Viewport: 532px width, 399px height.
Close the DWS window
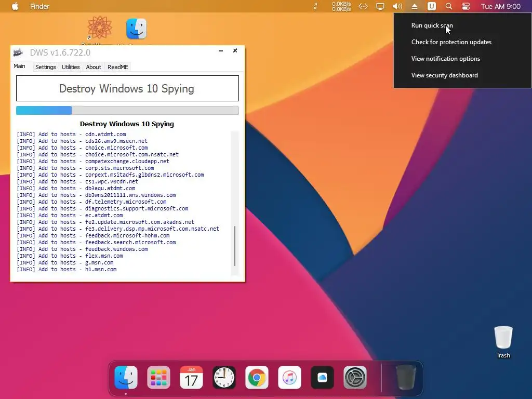pyautogui.click(x=235, y=50)
